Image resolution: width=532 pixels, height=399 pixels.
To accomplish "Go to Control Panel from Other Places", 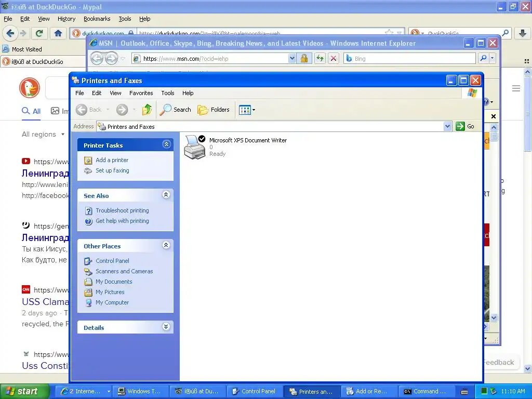I will point(112,261).
